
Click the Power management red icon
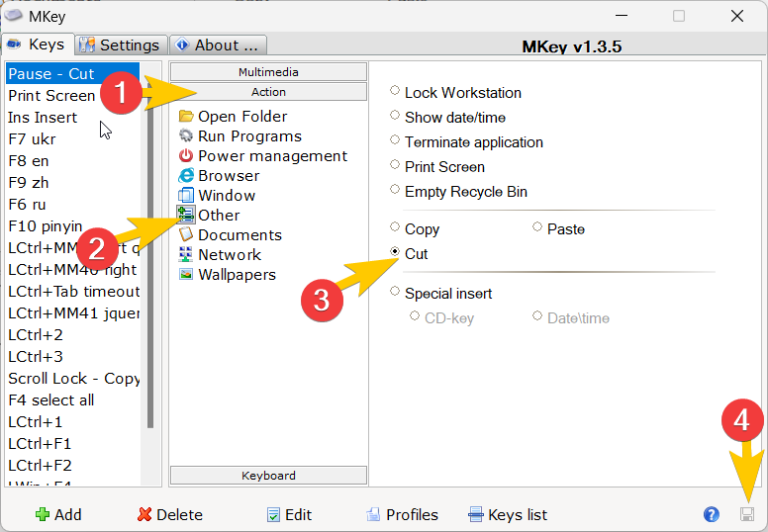pyautogui.click(x=186, y=155)
